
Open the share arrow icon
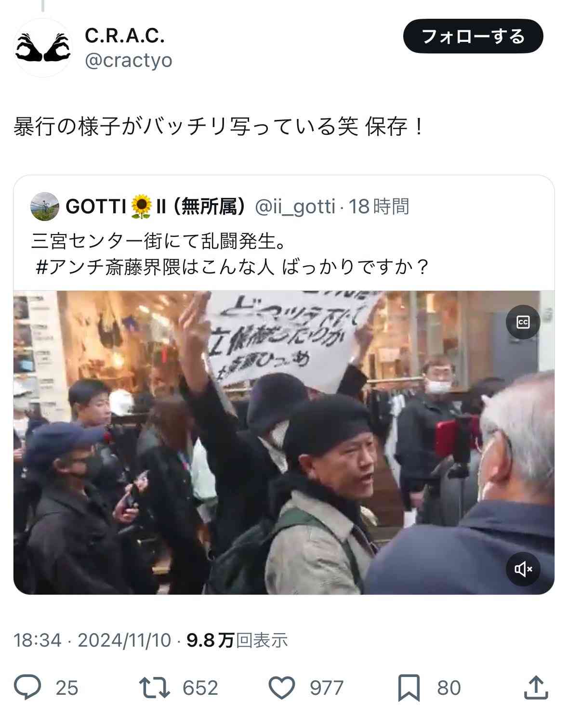click(536, 687)
